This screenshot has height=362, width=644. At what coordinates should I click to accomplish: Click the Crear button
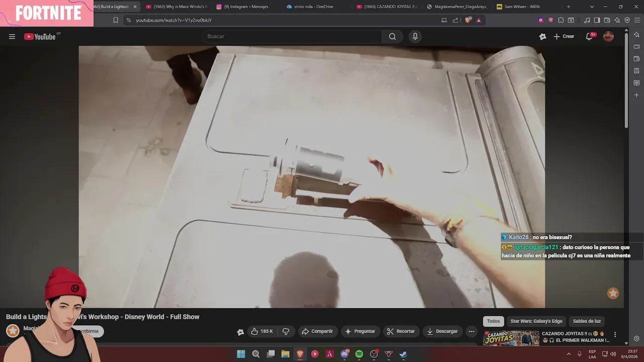point(564,36)
